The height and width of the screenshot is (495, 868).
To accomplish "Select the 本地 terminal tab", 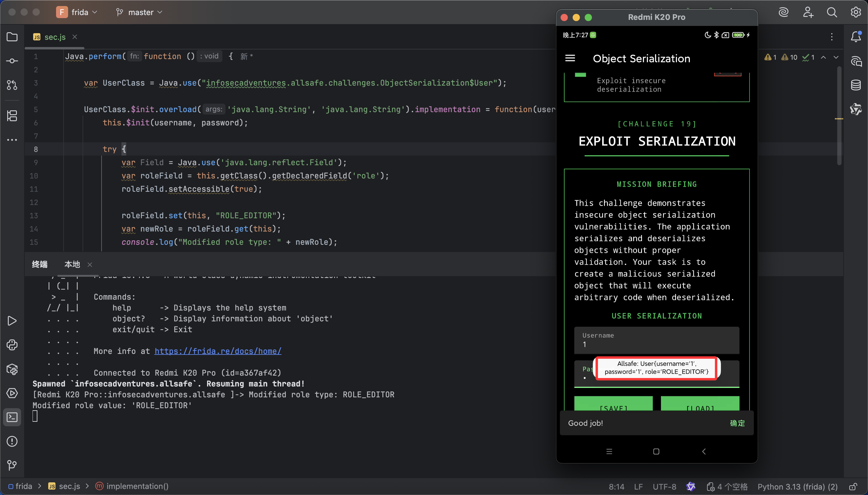I will point(72,264).
